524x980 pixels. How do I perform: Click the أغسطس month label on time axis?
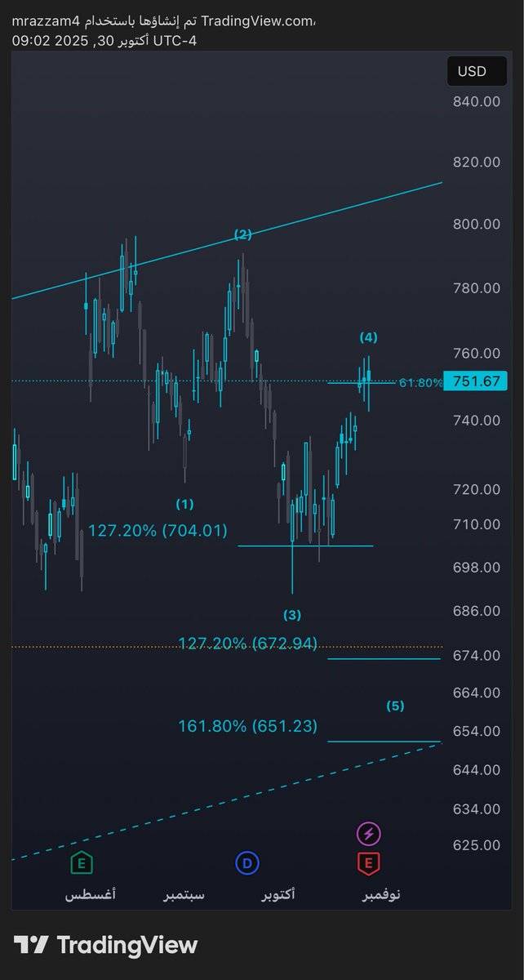tap(91, 894)
